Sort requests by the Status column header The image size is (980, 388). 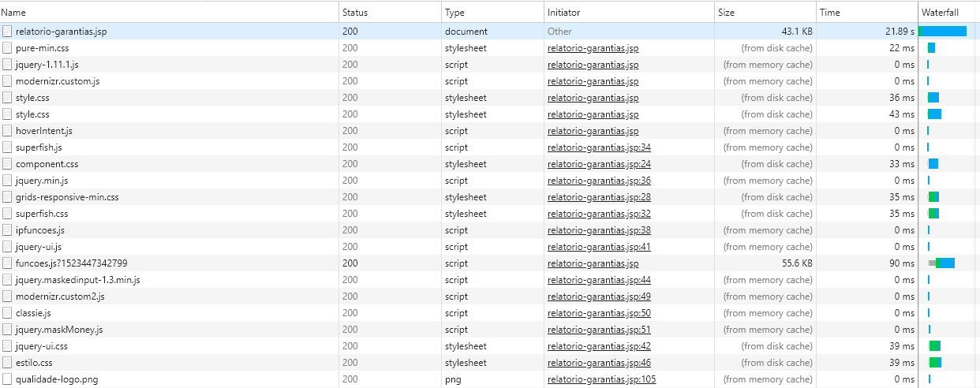(390, 13)
